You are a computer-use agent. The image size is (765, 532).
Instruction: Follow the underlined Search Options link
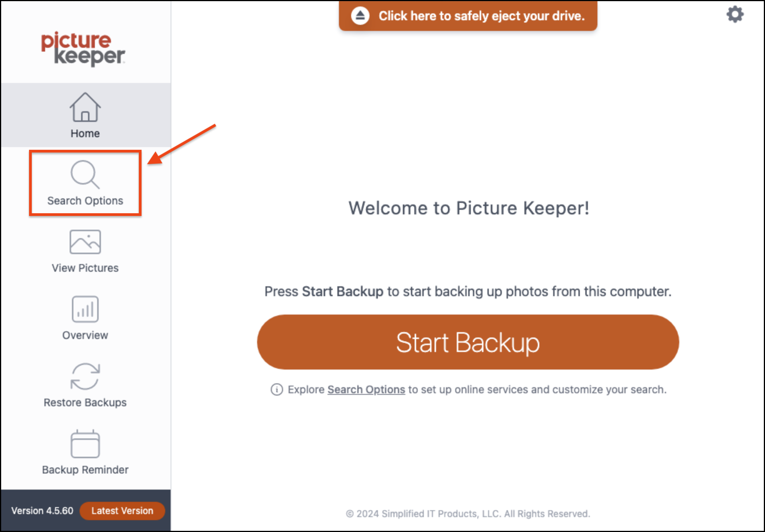[366, 389]
